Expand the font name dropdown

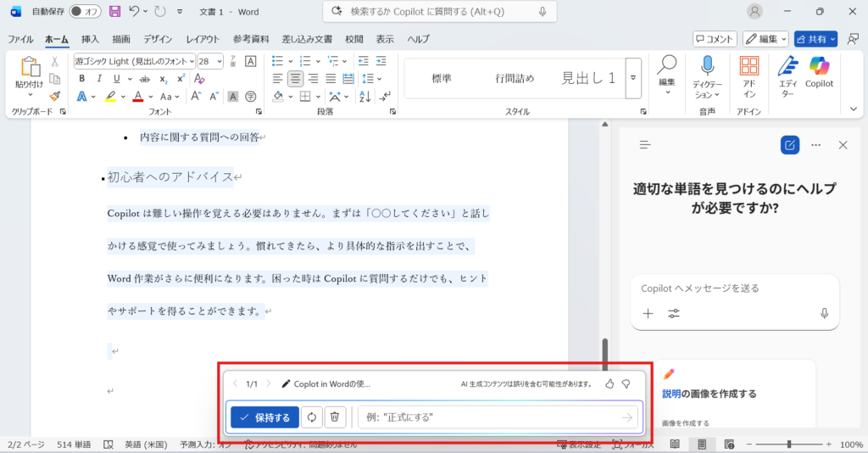click(x=190, y=61)
